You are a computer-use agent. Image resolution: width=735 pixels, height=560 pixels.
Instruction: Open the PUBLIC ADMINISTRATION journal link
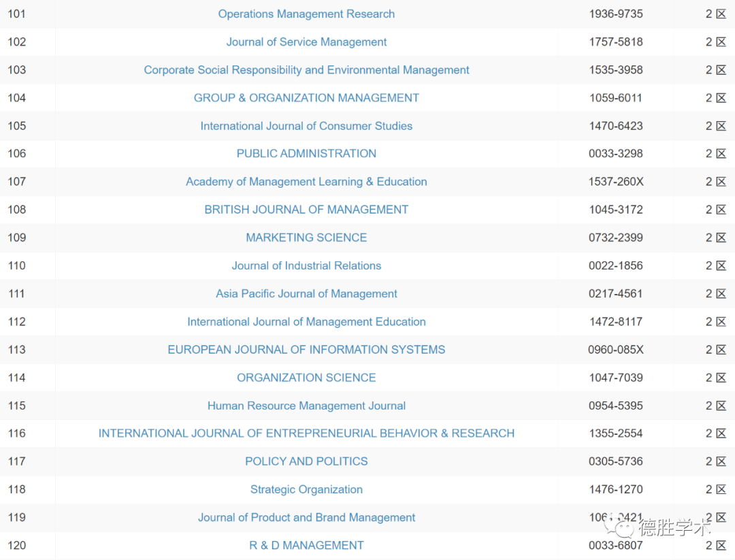[x=306, y=154]
